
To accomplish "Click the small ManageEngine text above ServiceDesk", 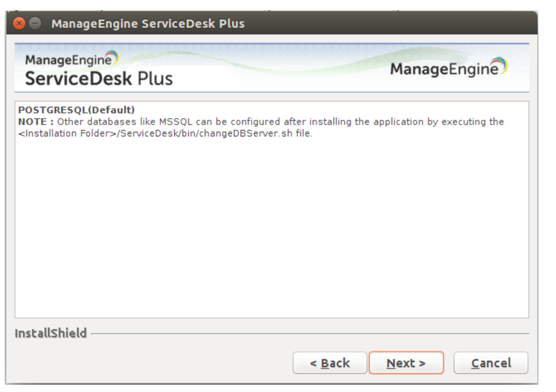I will tap(67, 60).
